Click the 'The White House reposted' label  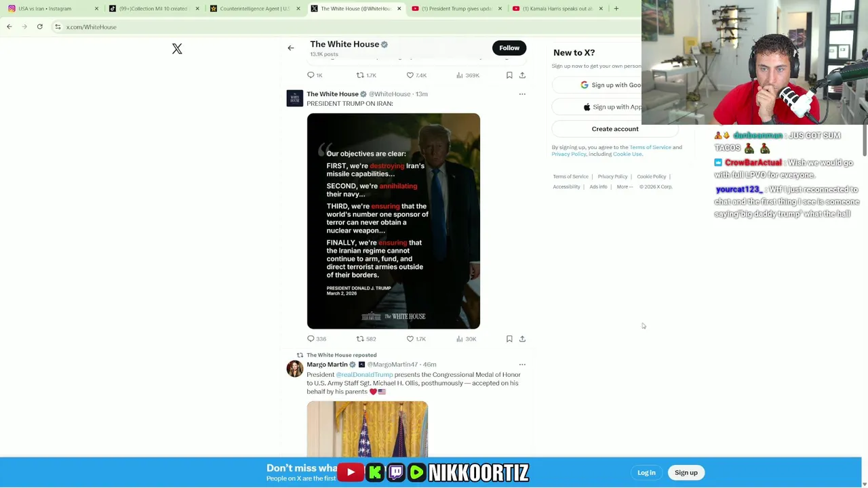(x=341, y=355)
